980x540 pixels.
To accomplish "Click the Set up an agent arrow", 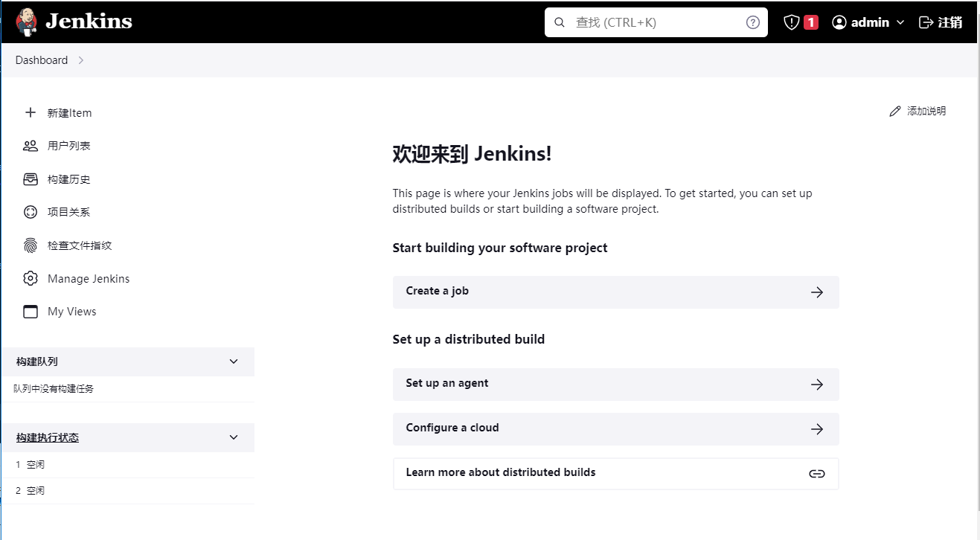I will [816, 385].
